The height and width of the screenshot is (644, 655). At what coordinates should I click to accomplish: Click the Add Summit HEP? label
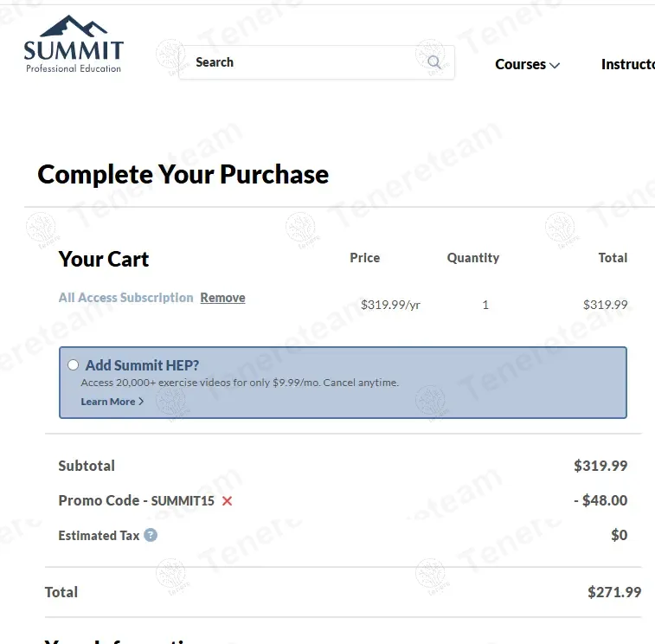pos(142,365)
